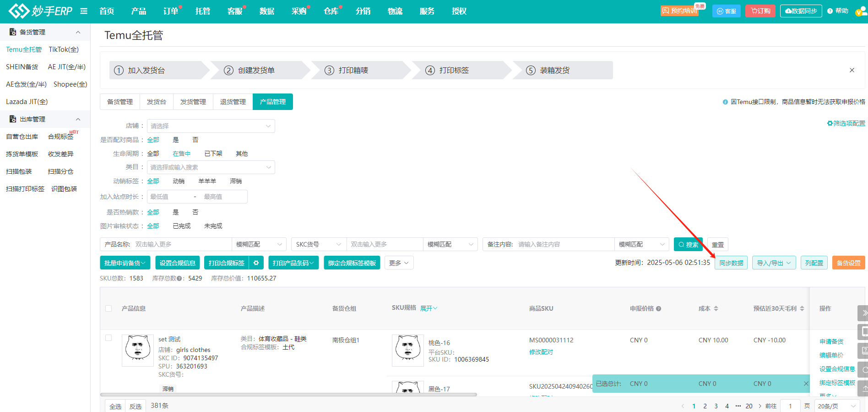
Task: Open 导入/导出 dropdown
Action: click(774, 263)
